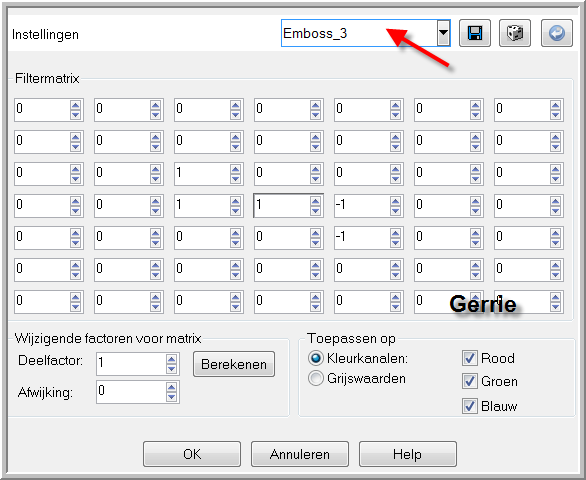Toggle the Blauw channel checkbox

[469, 406]
